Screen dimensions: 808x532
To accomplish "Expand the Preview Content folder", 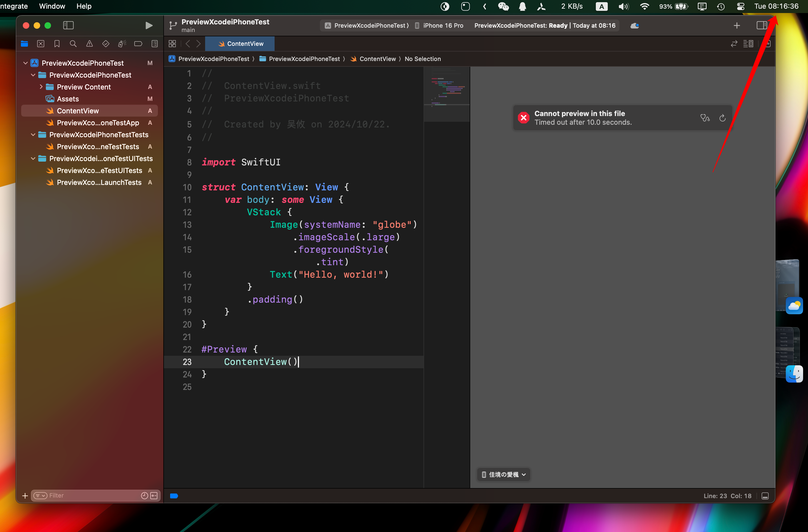I will pos(41,87).
